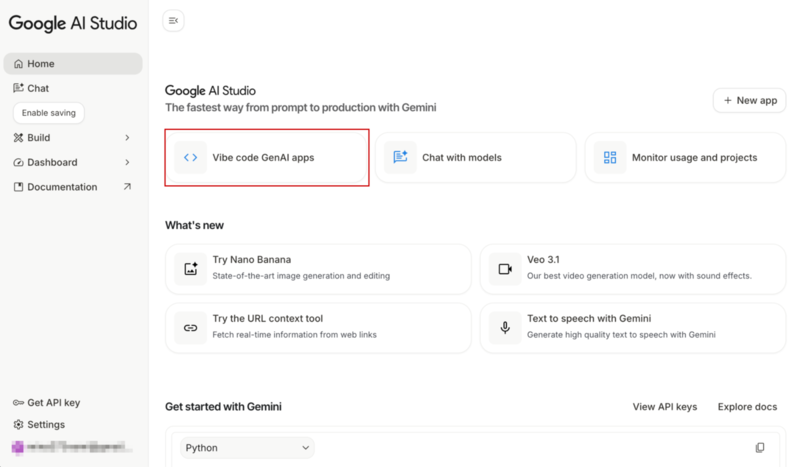
Task: Select Try the URL context tool card
Action: pyautogui.click(x=318, y=328)
